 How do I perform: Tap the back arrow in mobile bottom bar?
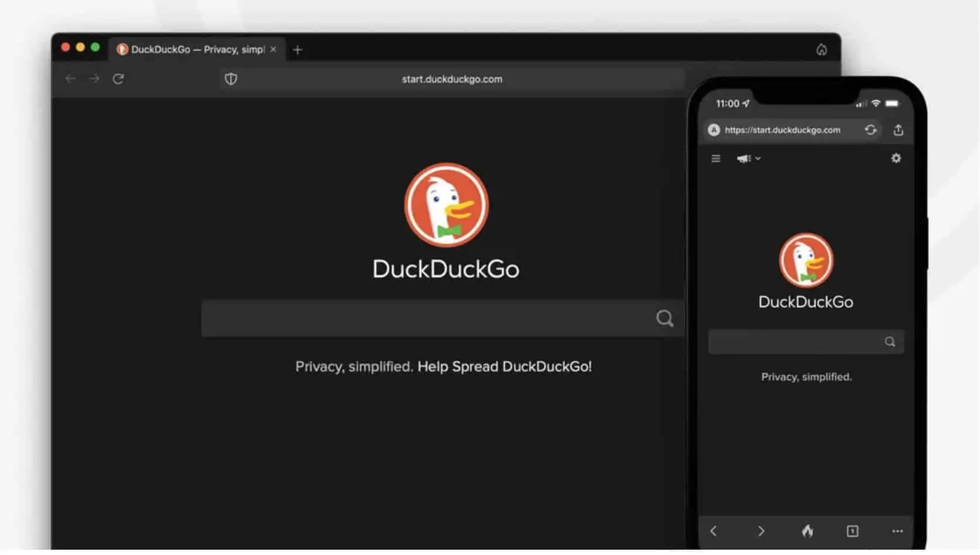(714, 531)
